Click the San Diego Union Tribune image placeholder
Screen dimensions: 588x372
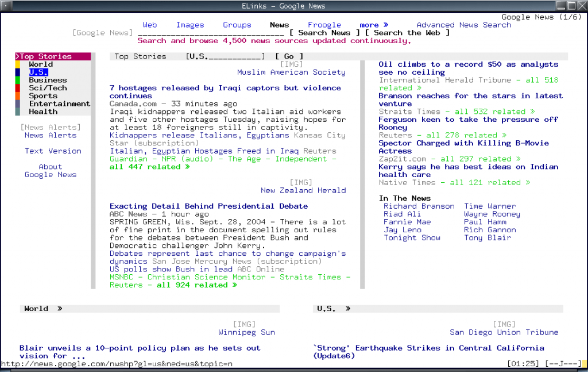[x=504, y=324]
